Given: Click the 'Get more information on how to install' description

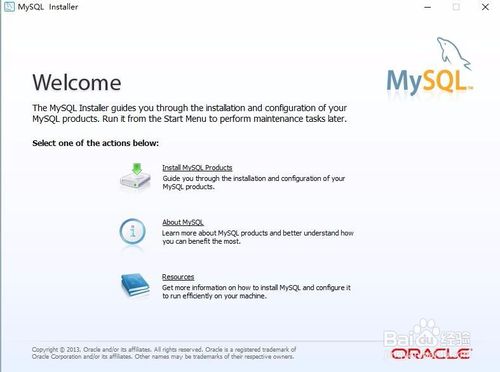Looking at the screenshot, I should 256,292.
